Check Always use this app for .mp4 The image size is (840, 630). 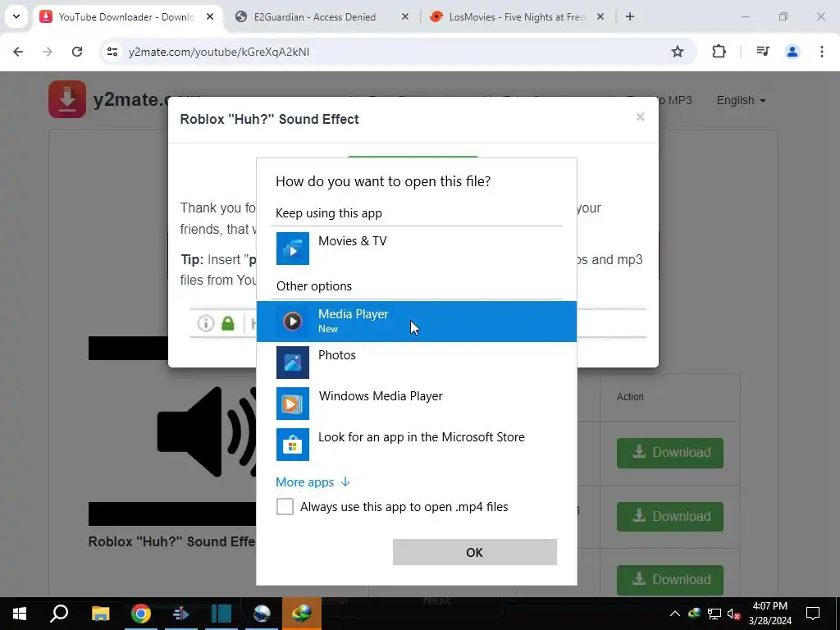pyautogui.click(x=285, y=506)
